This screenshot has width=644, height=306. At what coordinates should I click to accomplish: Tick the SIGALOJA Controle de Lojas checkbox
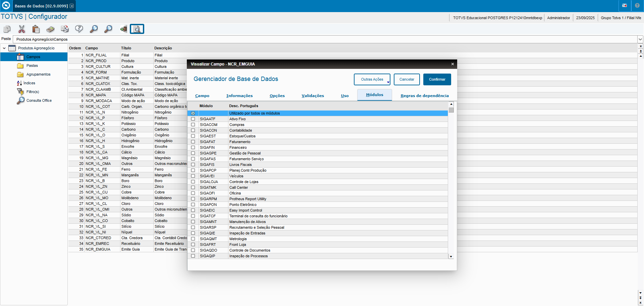click(193, 182)
